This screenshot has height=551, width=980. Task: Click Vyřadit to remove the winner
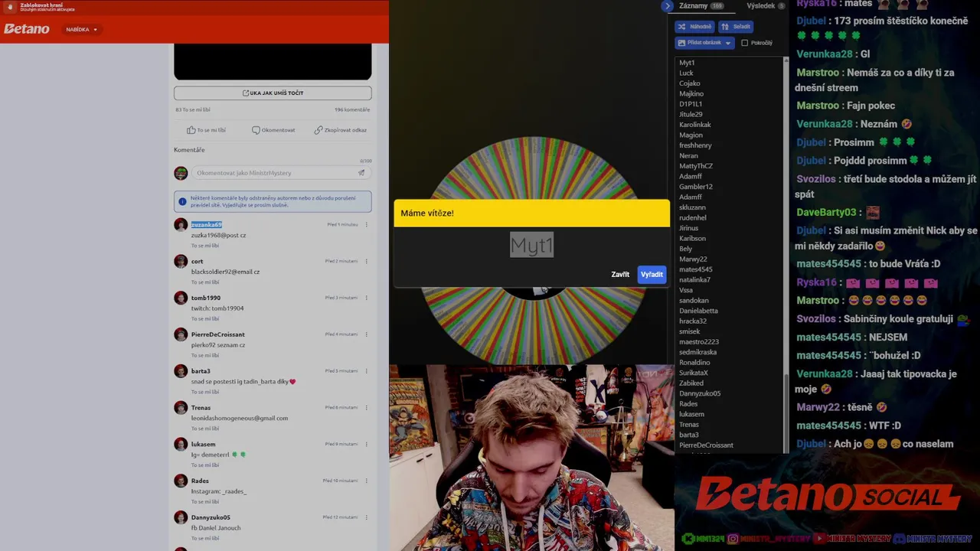(652, 275)
